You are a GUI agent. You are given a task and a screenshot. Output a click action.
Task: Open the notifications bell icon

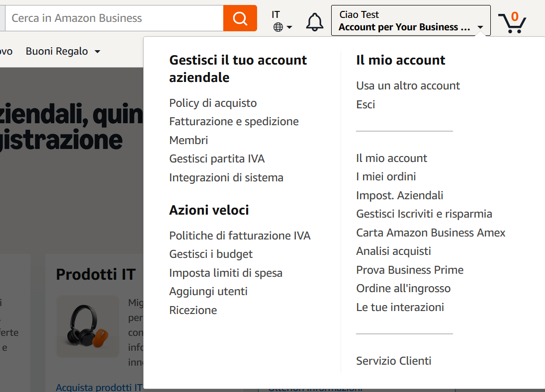tap(314, 22)
